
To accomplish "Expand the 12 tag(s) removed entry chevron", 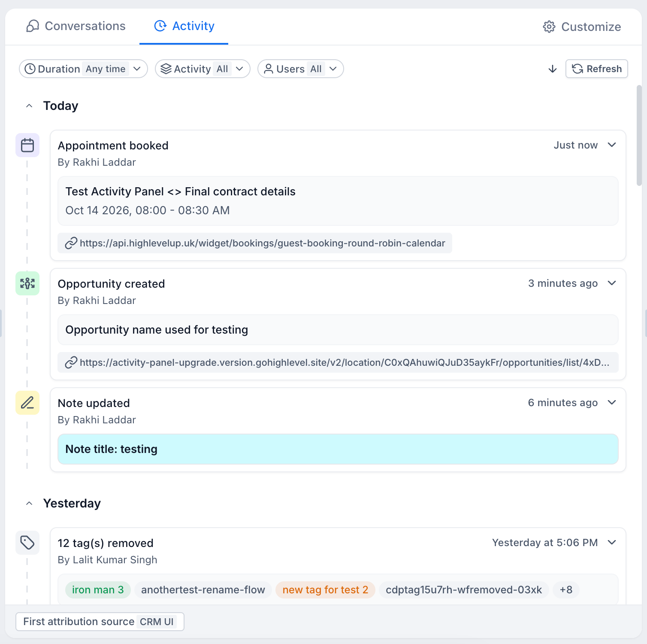I will [612, 543].
